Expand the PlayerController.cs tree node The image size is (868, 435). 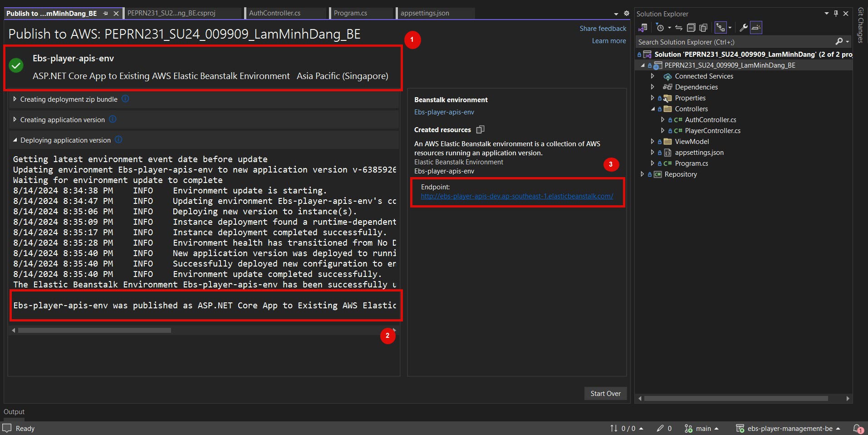[x=662, y=131]
